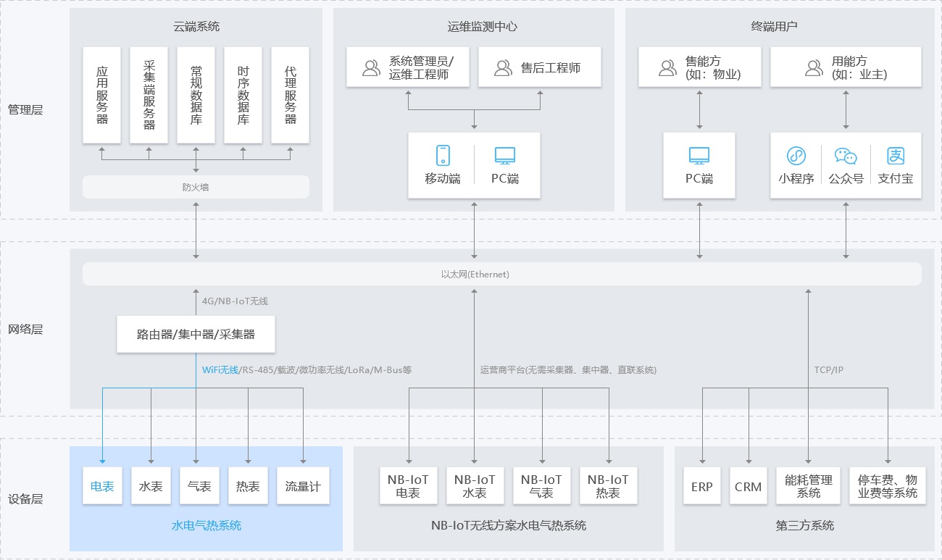Select the highlighted 电表 device box
942x560 pixels.
click(102, 486)
